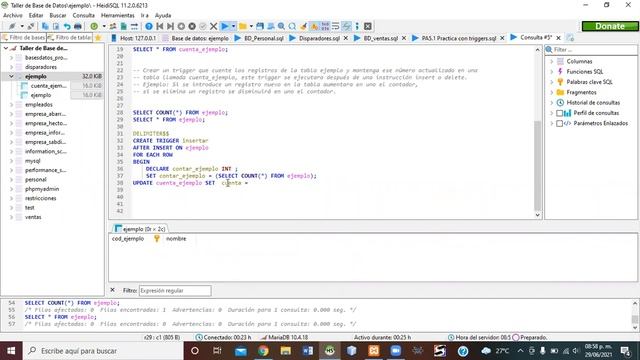
Task: Click the wrap long lines toolbar icon
Action: 336,26
